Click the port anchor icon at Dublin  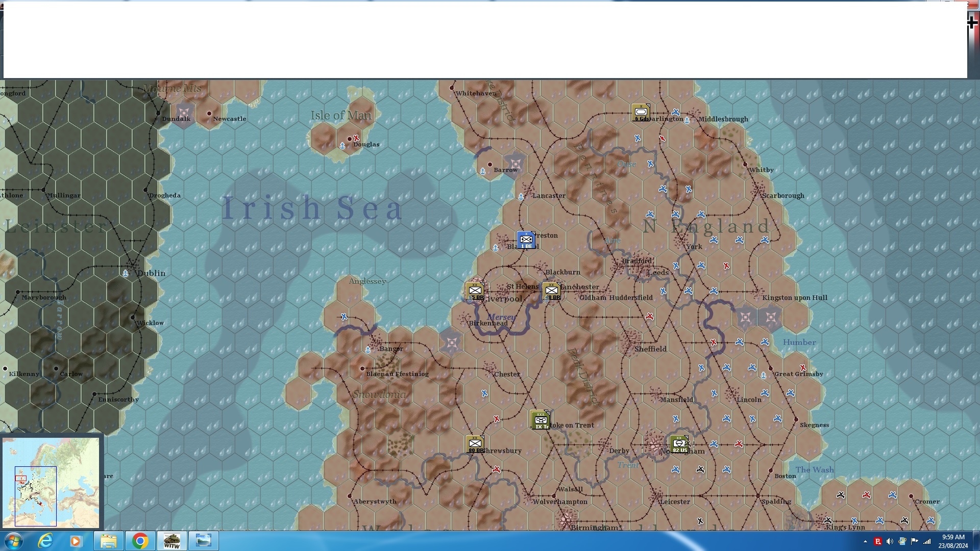click(126, 273)
